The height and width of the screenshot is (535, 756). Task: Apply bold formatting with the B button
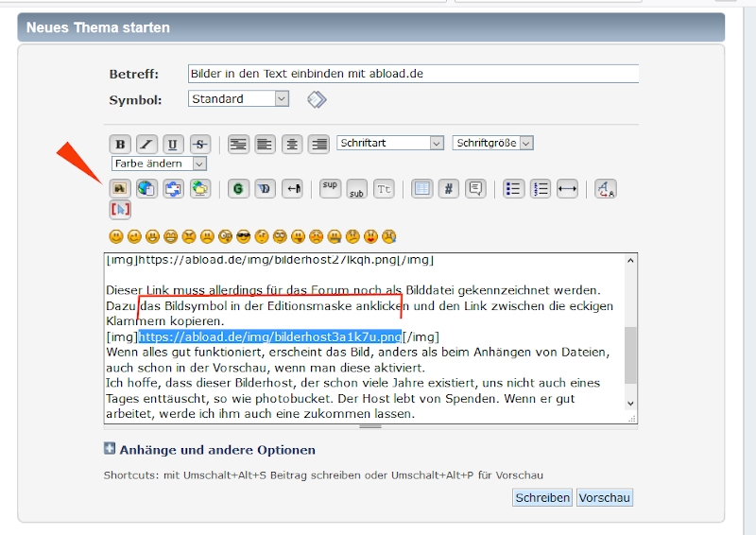[x=120, y=144]
